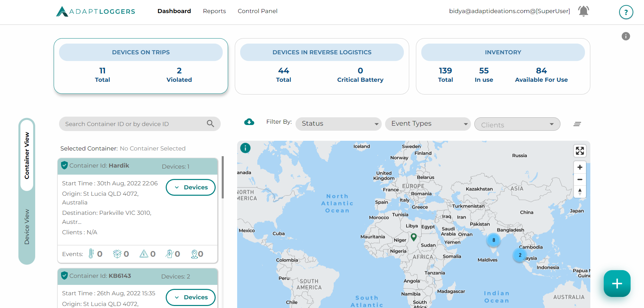644x308 pixels.
Task: Click the container list scrollbar
Action: [x=223, y=177]
